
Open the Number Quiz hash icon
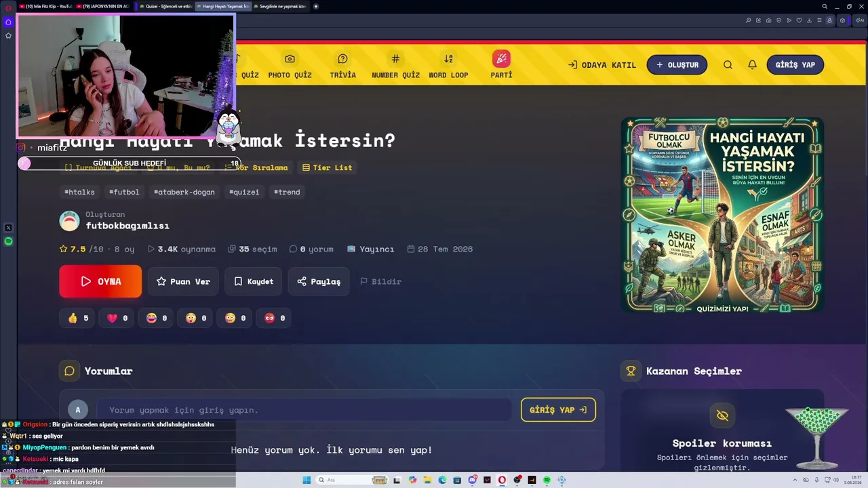coord(395,59)
